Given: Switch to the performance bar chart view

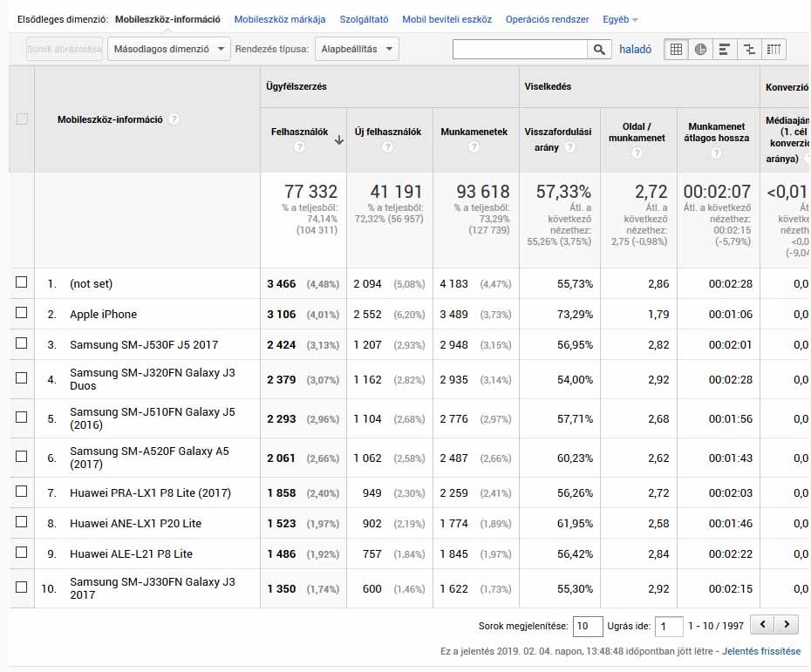Looking at the screenshot, I should click(725, 50).
